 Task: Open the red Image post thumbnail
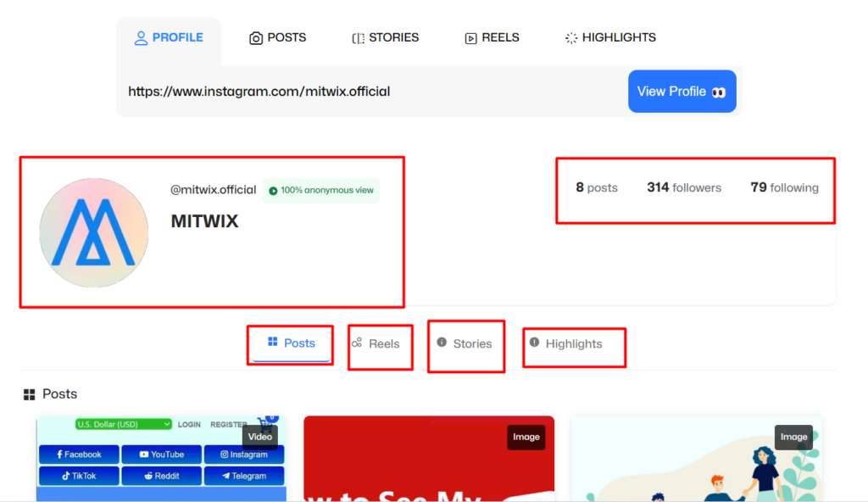click(428, 462)
